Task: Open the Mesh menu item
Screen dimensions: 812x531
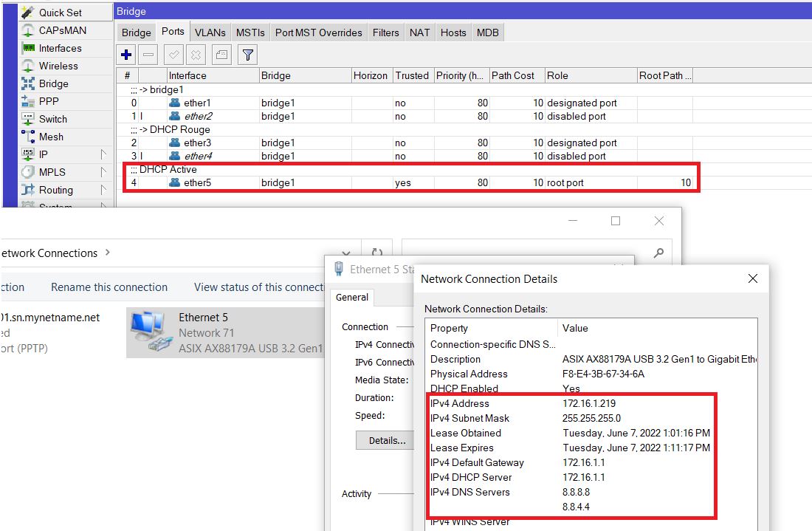Action: coord(66,137)
